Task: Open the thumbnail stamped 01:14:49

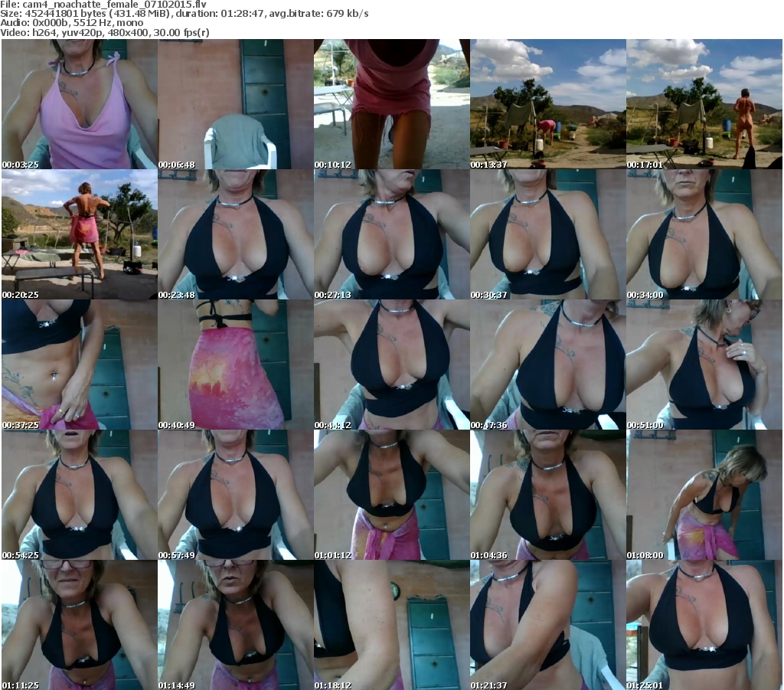Action: 236,625
